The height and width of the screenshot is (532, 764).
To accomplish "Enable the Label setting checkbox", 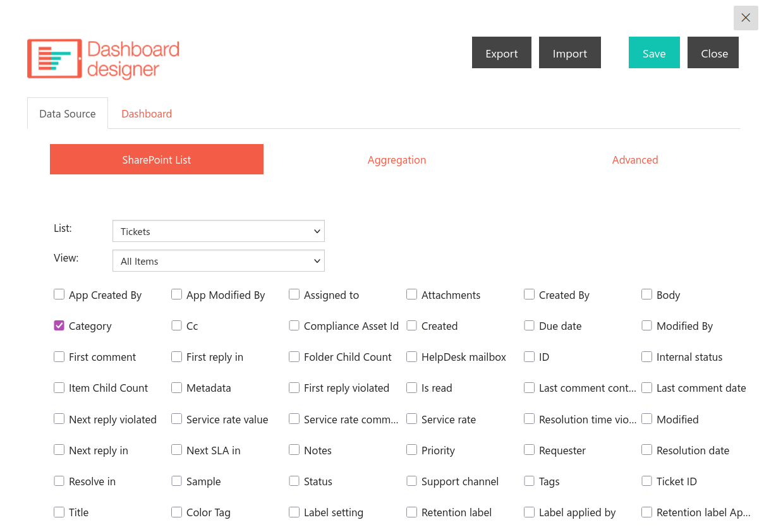I will pos(294,512).
